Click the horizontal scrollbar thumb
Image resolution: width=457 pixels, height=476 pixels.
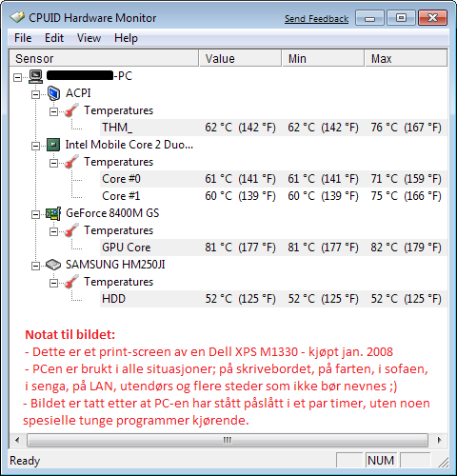tap(228, 440)
